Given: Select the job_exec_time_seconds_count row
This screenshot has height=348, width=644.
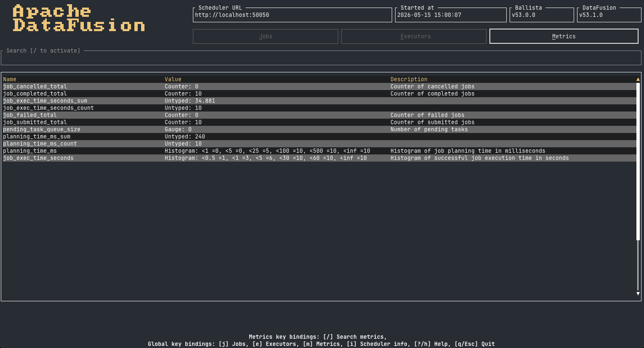Looking at the screenshot, I should (319, 108).
